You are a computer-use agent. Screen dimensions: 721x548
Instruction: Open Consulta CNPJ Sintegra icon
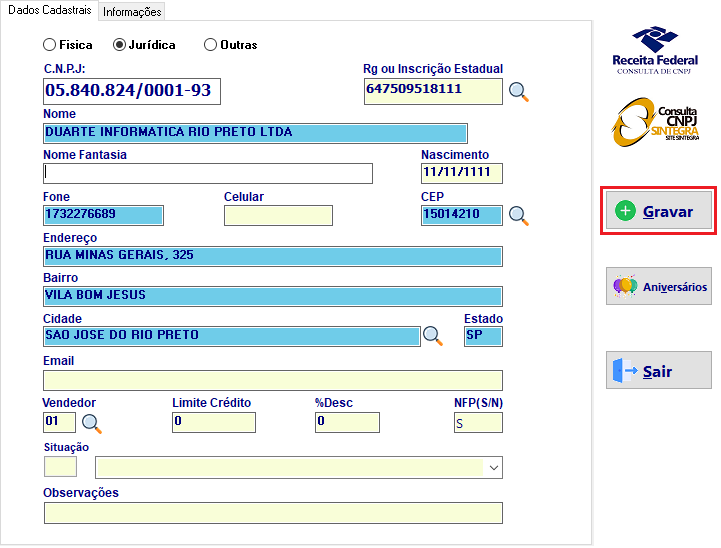point(655,122)
